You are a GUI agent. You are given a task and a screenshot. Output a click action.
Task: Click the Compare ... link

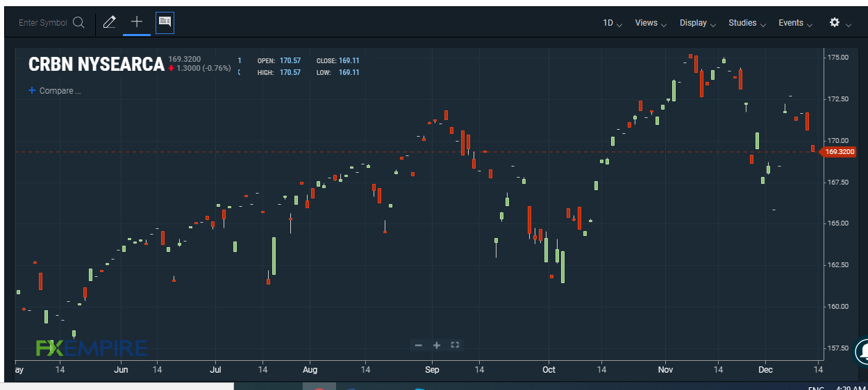60,91
